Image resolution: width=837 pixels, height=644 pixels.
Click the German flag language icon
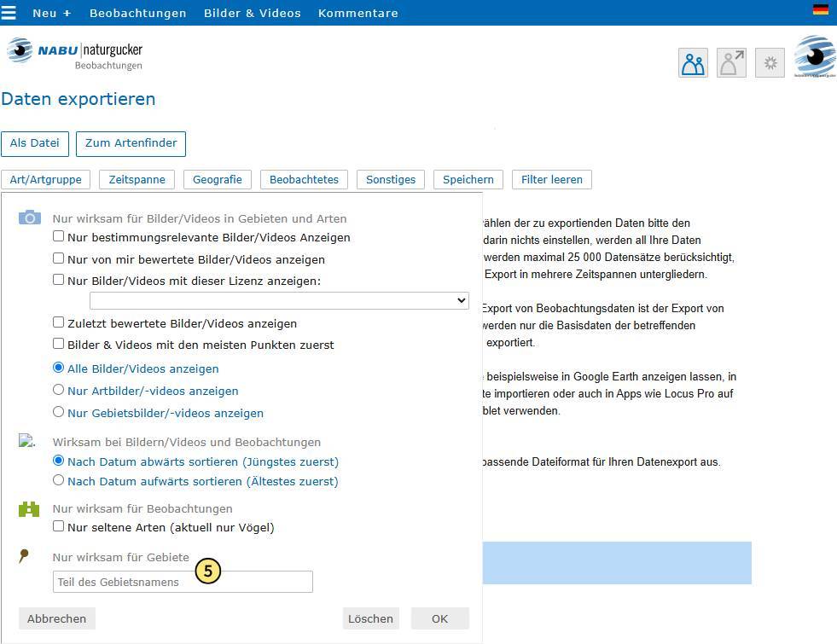coord(820,9)
